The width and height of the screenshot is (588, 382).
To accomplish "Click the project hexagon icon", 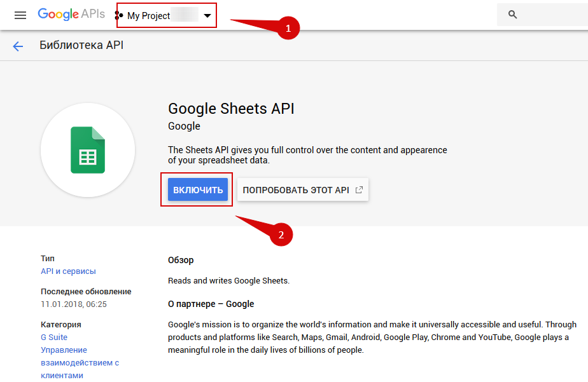I will pyautogui.click(x=120, y=15).
